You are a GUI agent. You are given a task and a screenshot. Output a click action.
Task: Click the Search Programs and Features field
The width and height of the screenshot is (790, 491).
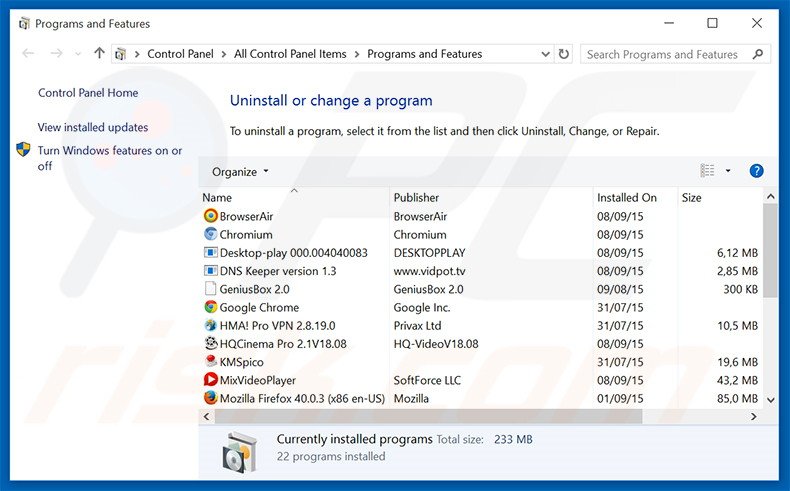[x=675, y=54]
